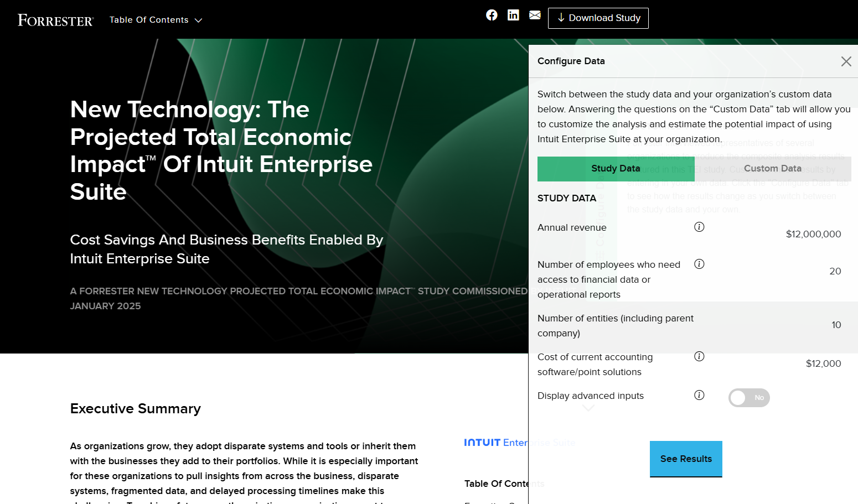Click the Number of entities label
Screen dimensions: 858x504
tap(616, 326)
